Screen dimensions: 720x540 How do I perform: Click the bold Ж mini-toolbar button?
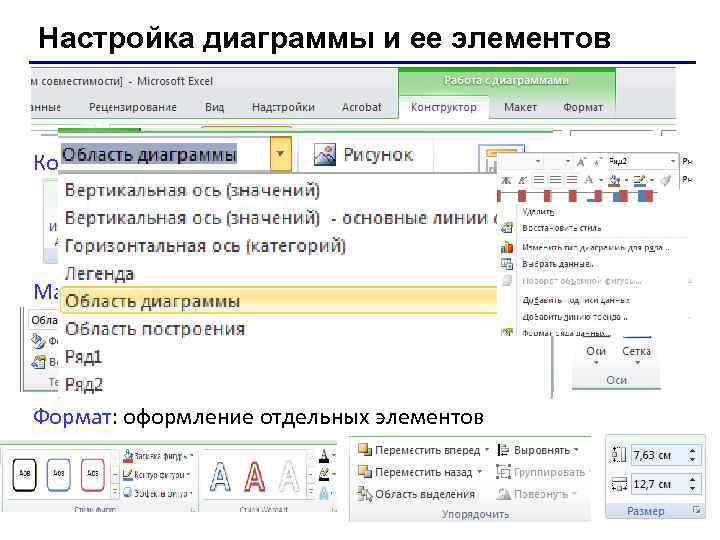(x=506, y=180)
